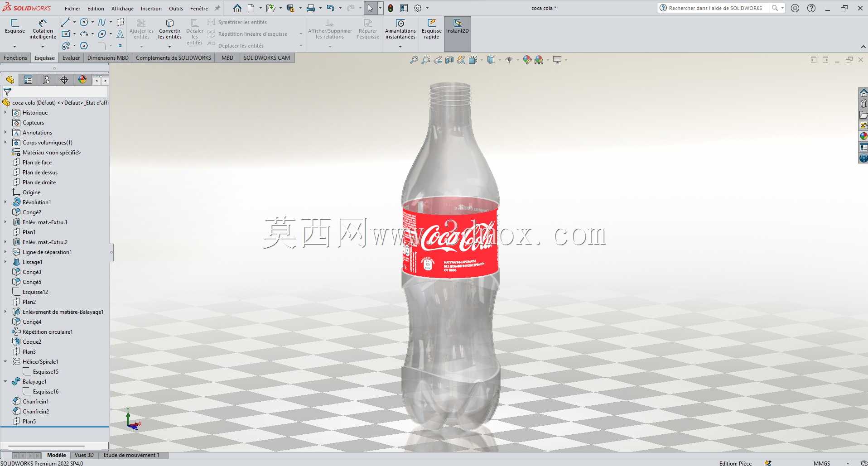Select the Ellipse sketch tool
Screen dimensions: 868x466
(102, 34)
